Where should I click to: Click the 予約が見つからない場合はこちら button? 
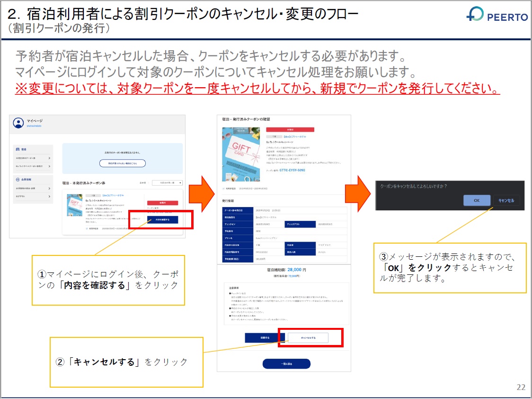(x=123, y=163)
